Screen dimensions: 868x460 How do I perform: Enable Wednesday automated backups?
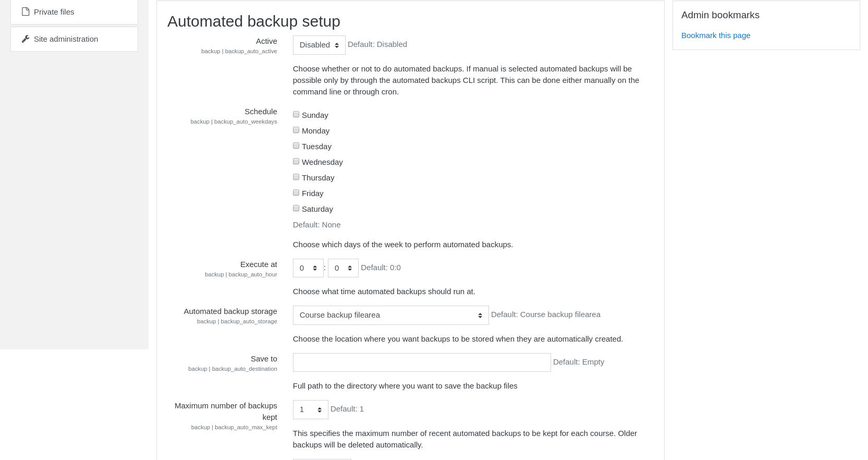click(296, 161)
